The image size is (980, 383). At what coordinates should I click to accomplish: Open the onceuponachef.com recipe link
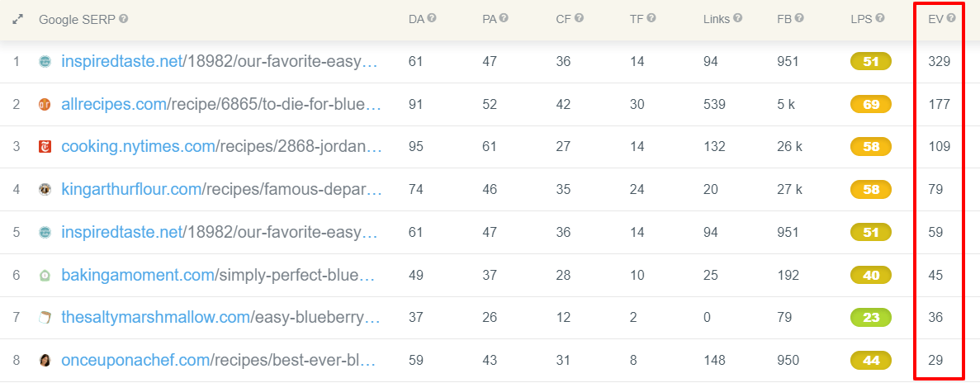point(219,360)
